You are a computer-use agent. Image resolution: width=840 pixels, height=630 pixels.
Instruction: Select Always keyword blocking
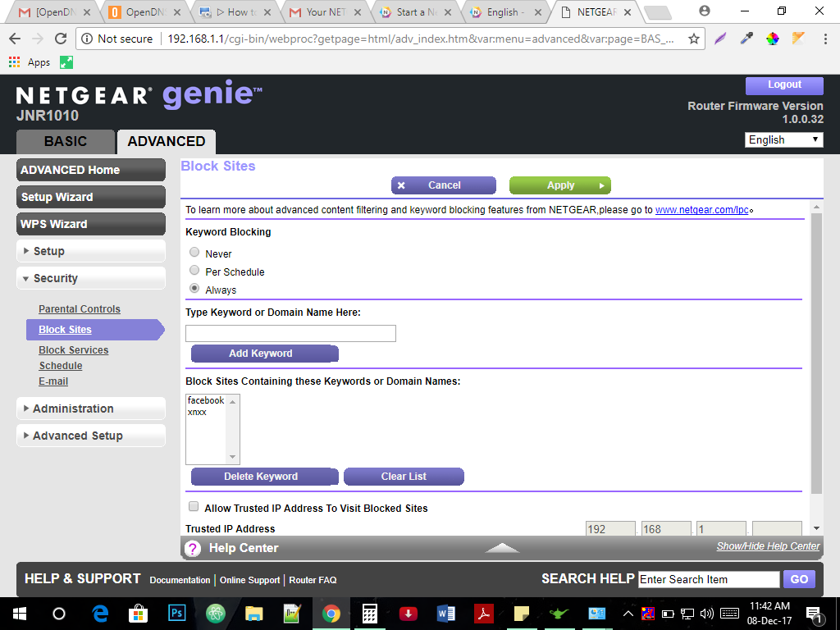[194, 288]
